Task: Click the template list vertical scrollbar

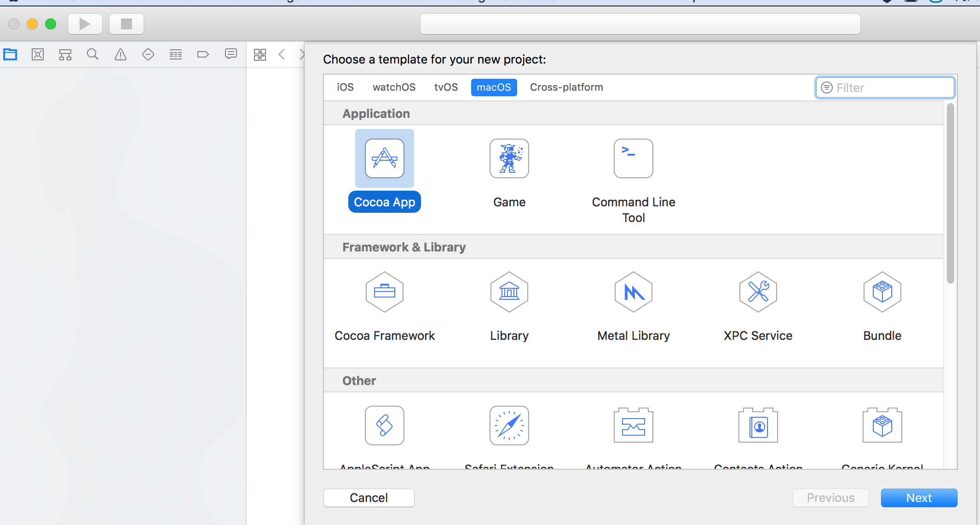Action: (950, 193)
